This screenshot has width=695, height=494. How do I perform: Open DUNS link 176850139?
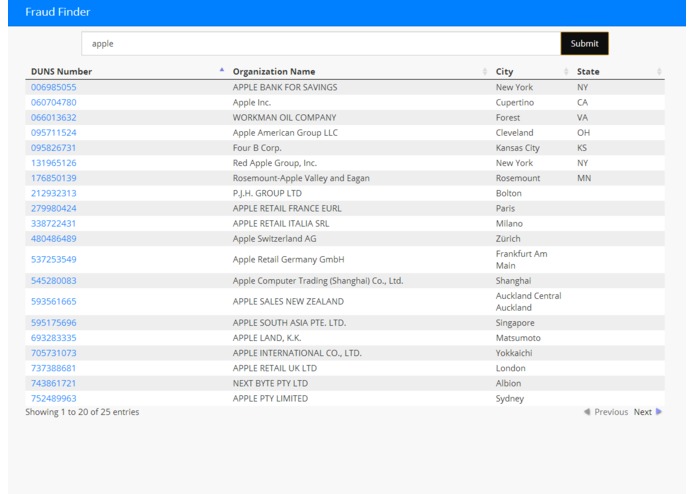54,178
